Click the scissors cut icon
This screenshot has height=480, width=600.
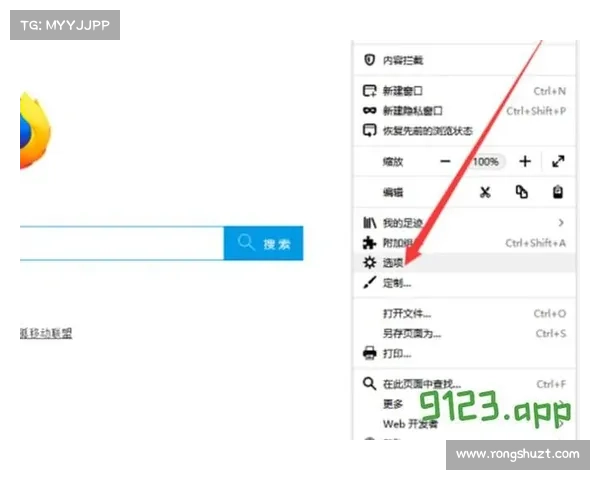(x=485, y=192)
